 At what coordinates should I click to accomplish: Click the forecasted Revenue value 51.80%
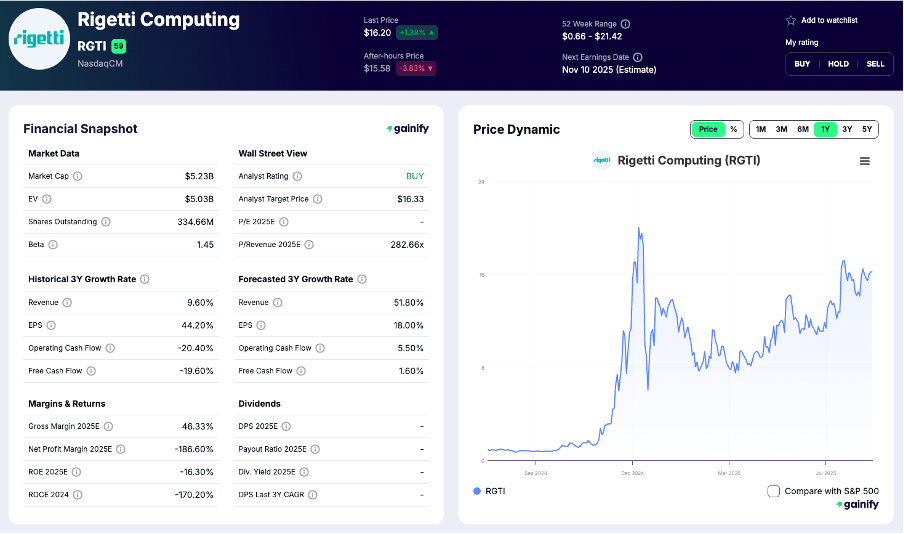click(x=409, y=303)
